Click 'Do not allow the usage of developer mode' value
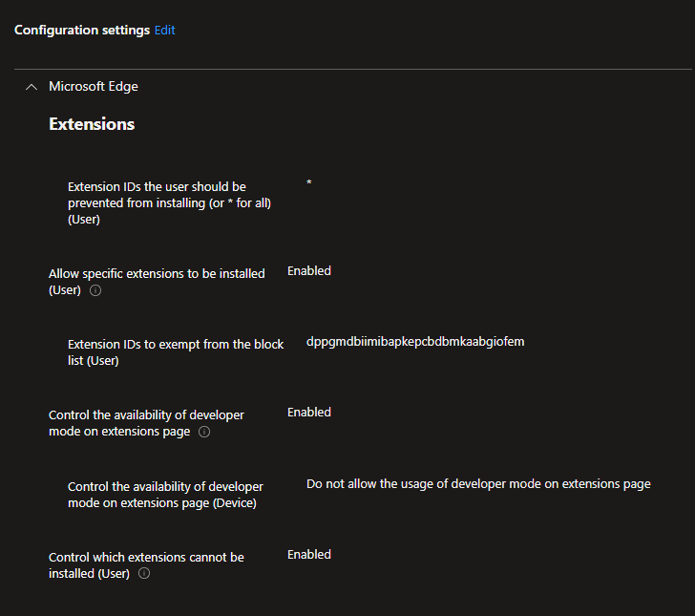This screenshot has height=616, width=695. click(478, 484)
